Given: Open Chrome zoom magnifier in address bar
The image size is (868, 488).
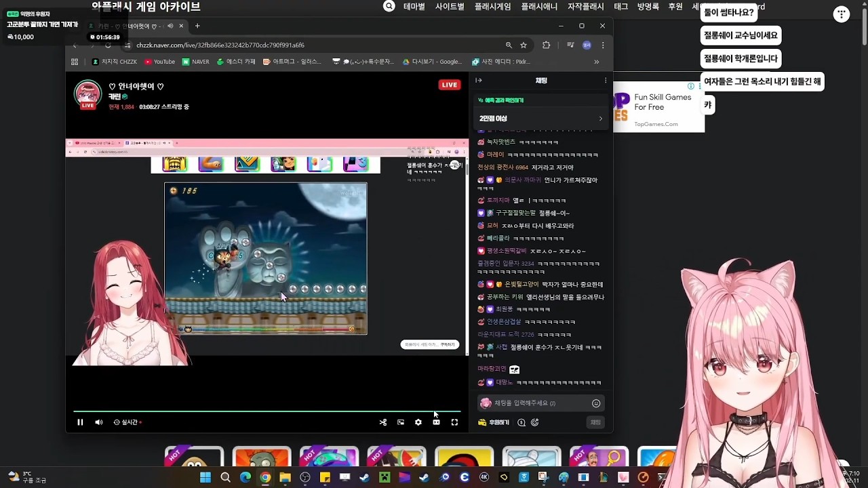Looking at the screenshot, I should [509, 45].
